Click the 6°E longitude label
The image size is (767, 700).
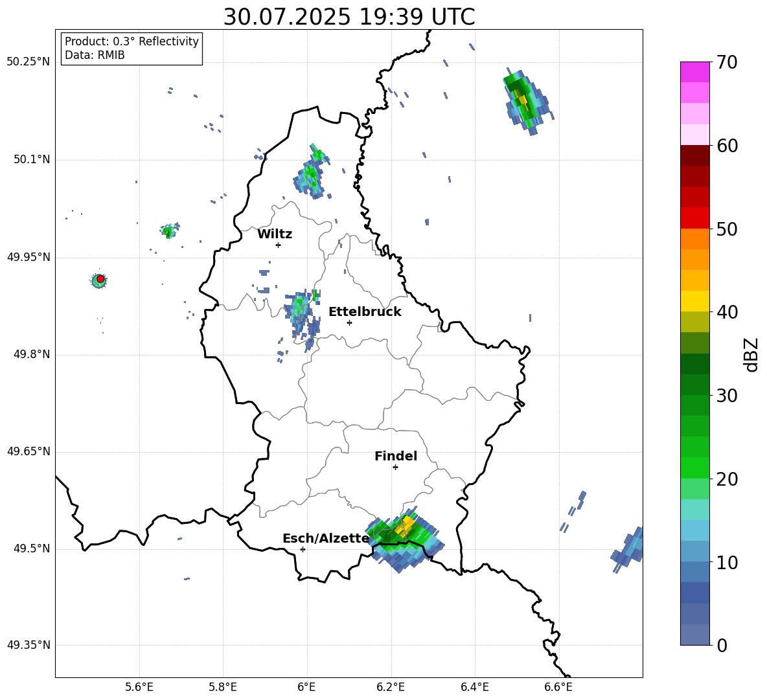click(x=306, y=687)
